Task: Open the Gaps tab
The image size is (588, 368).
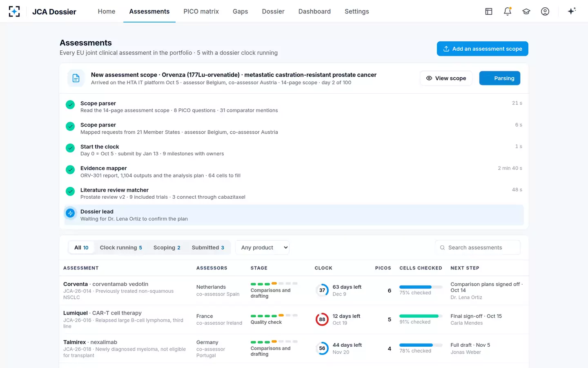Action: [240, 11]
